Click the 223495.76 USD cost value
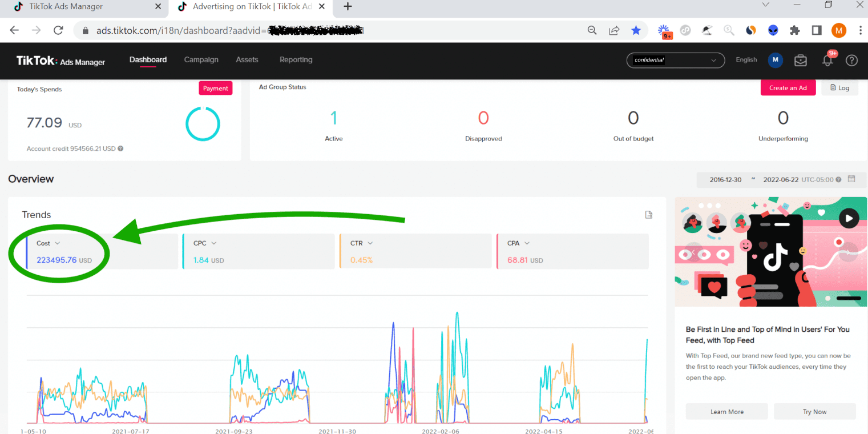Image resolution: width=868 pixels, height=434 pixels. click(64, 260)
